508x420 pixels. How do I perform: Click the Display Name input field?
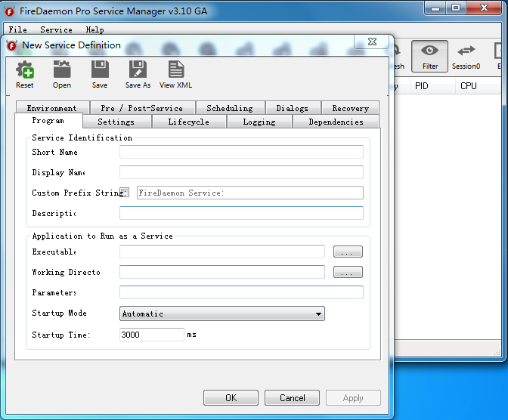(x=241, y=172)
